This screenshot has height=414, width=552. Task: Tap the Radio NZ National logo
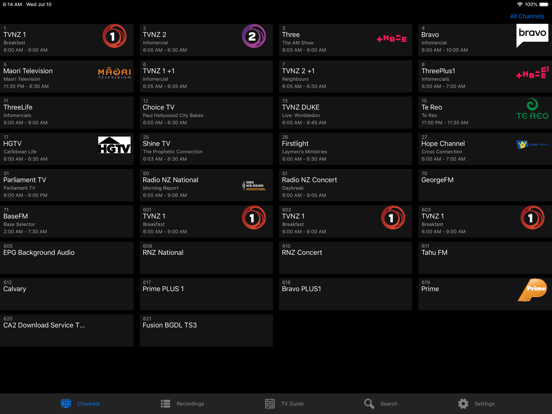(x=253, y=186)
